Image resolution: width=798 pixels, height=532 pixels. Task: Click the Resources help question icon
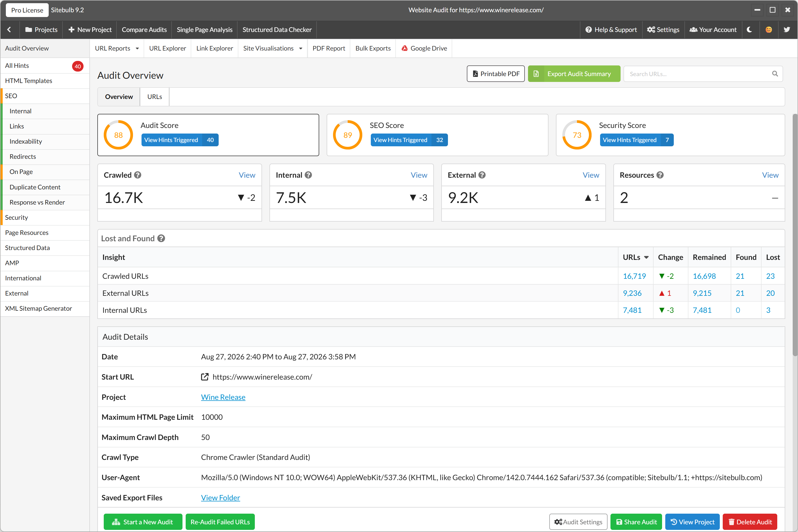click(x=660, y=175)
